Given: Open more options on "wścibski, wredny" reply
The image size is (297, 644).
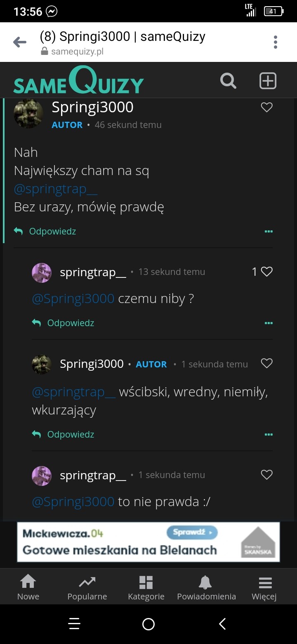Looking at the screenshot, I should click(269, 435).
